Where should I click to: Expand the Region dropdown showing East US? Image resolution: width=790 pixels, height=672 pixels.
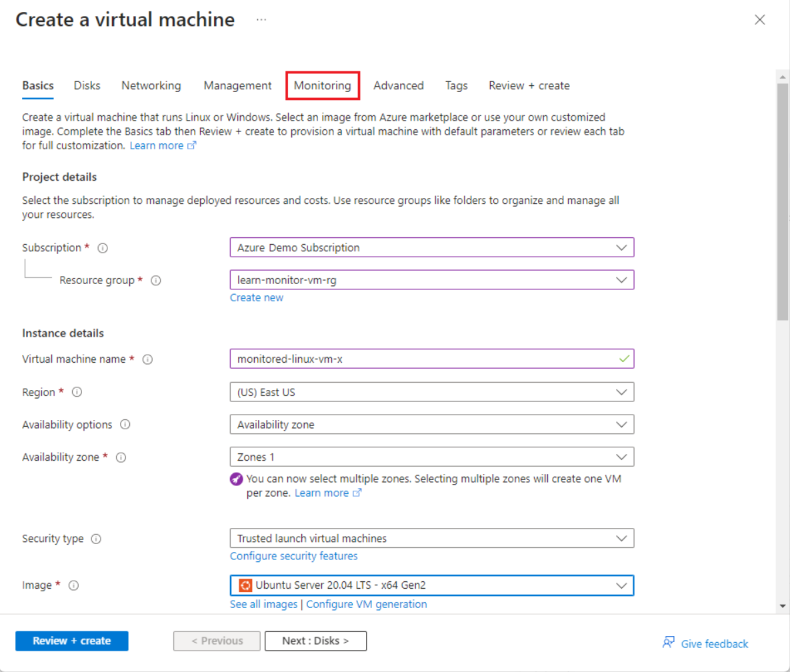coord(623,392)
